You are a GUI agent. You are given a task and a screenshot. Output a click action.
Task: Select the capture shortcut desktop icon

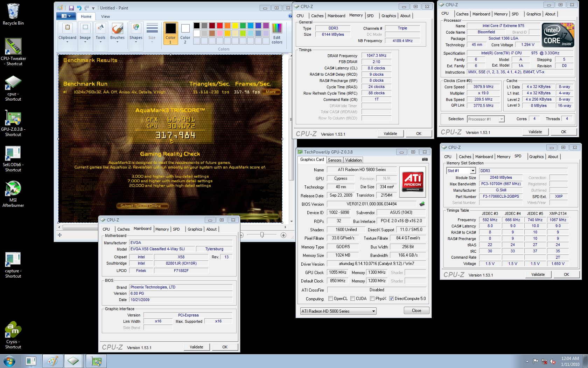point(13,265)
